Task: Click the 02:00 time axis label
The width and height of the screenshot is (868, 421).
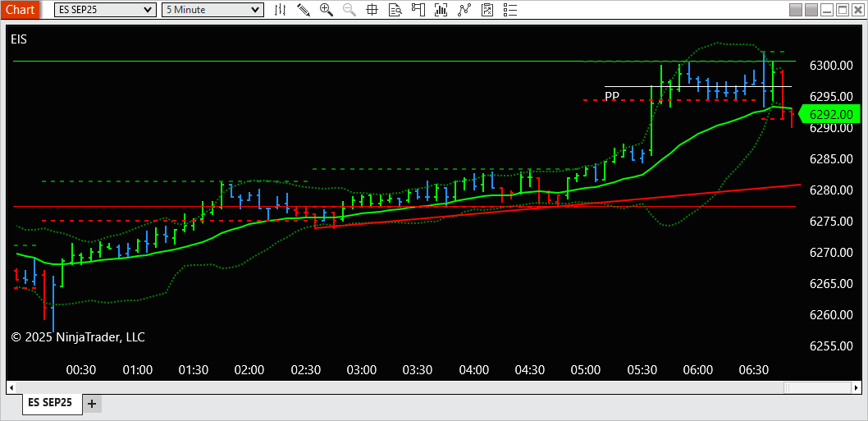Action: click(x=249, y=369)
